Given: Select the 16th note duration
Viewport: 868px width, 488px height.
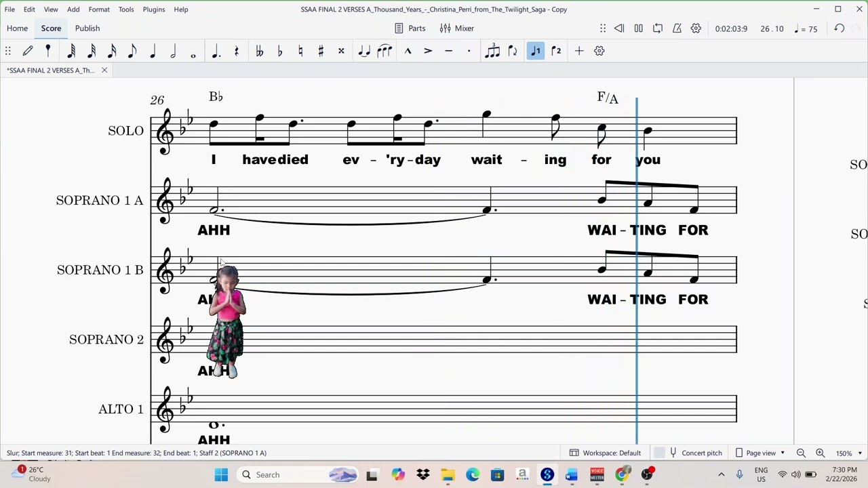Looking at the screenshot, I should [x=112, y=51].
